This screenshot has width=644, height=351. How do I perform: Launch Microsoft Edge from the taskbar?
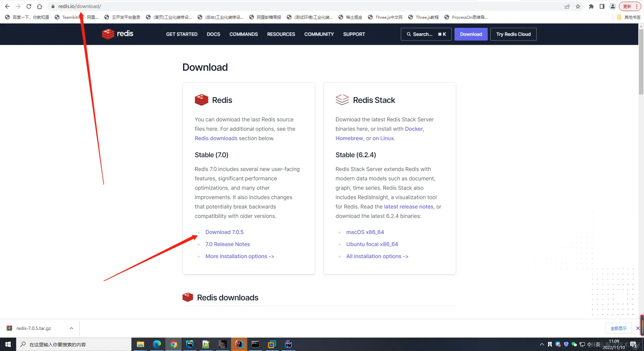click(157, 344)
